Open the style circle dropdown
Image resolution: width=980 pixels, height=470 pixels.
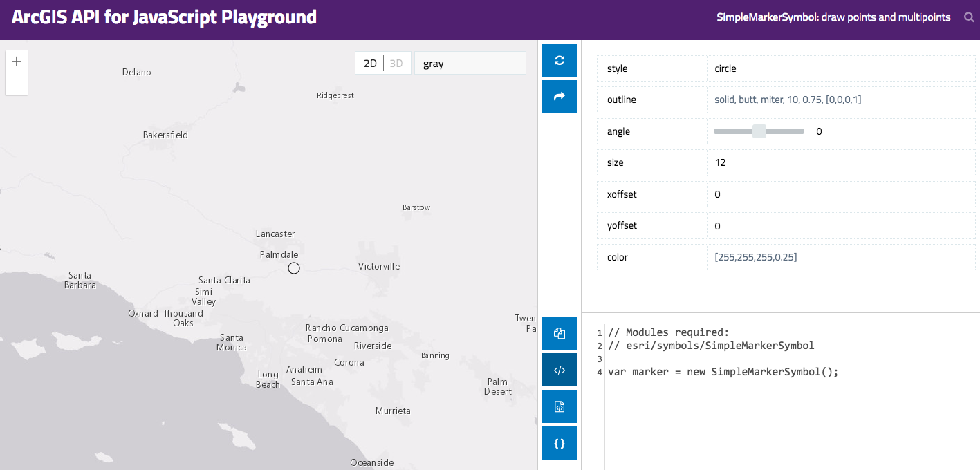pyautogui.click(x=840, y=68)
